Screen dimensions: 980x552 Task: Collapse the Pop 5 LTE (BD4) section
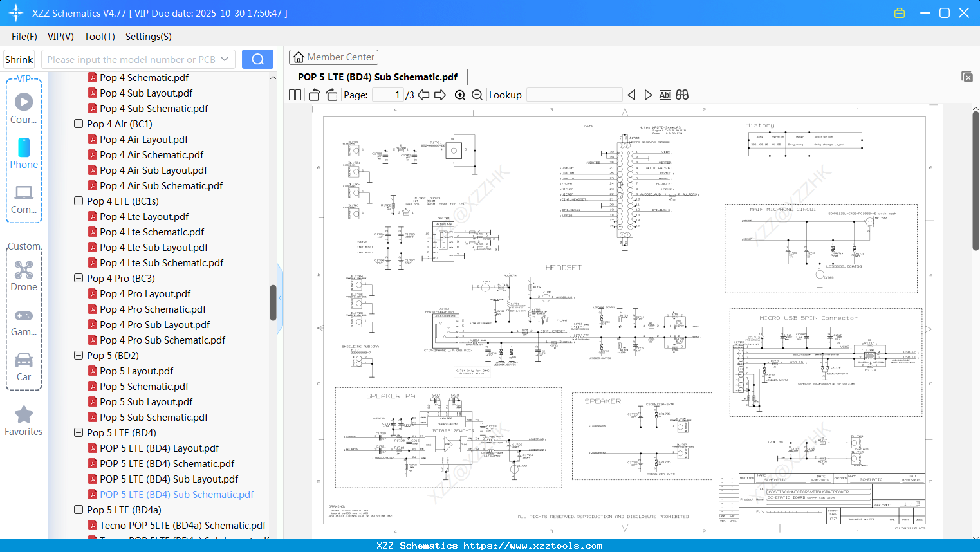tap(78, 432)
